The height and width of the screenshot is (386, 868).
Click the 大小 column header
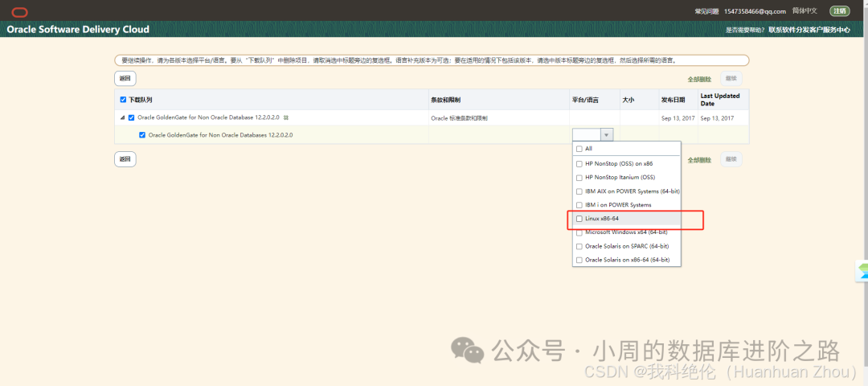pos(628,100)
